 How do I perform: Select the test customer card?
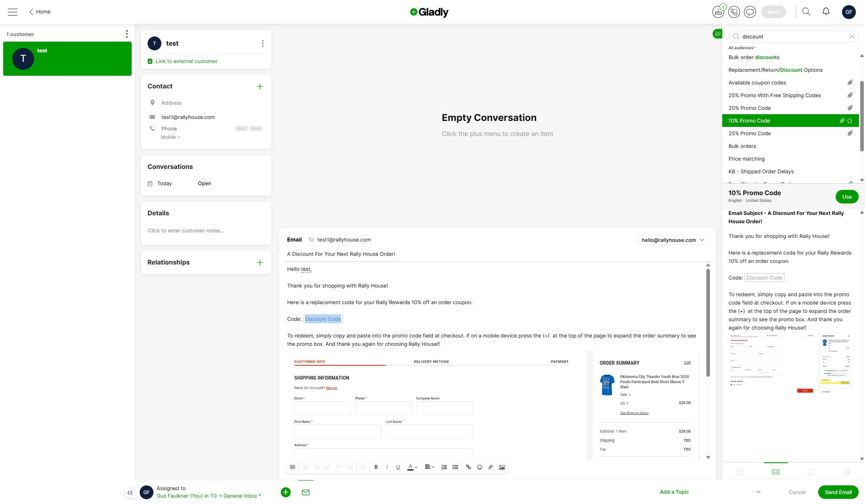click(x=67, y=59)
